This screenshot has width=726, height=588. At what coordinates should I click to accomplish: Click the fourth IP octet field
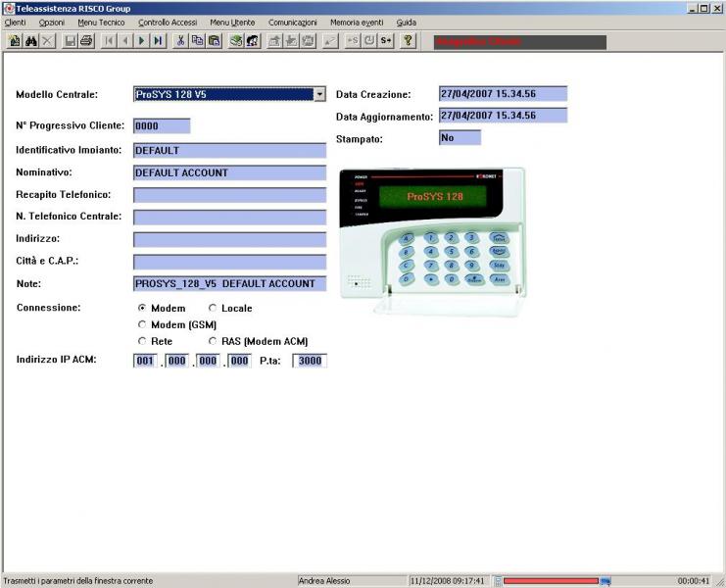pyautogui.click(x=239, y=361)
